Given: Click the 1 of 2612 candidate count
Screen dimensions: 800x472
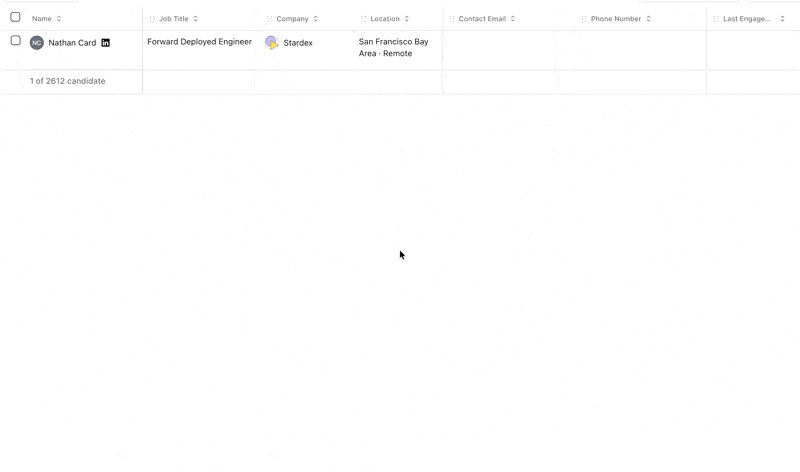Looking at the screenshot, I should point(67,81).
